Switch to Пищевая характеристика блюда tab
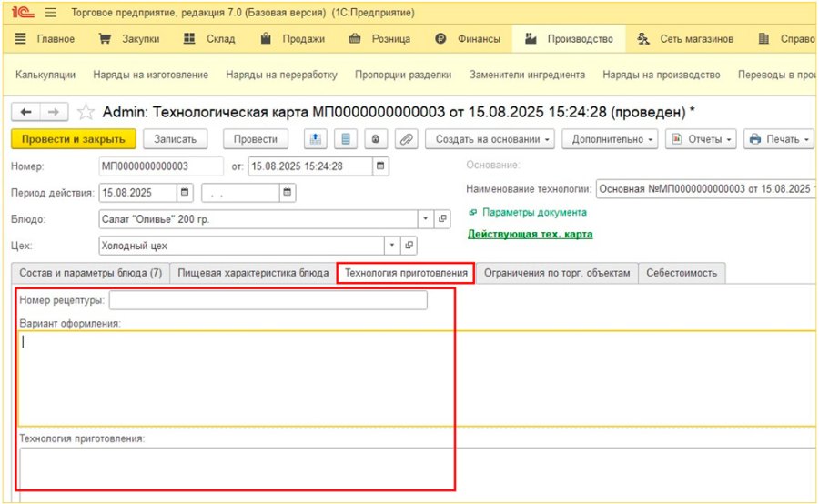This screenshot has height=504, width=819. 253,273
